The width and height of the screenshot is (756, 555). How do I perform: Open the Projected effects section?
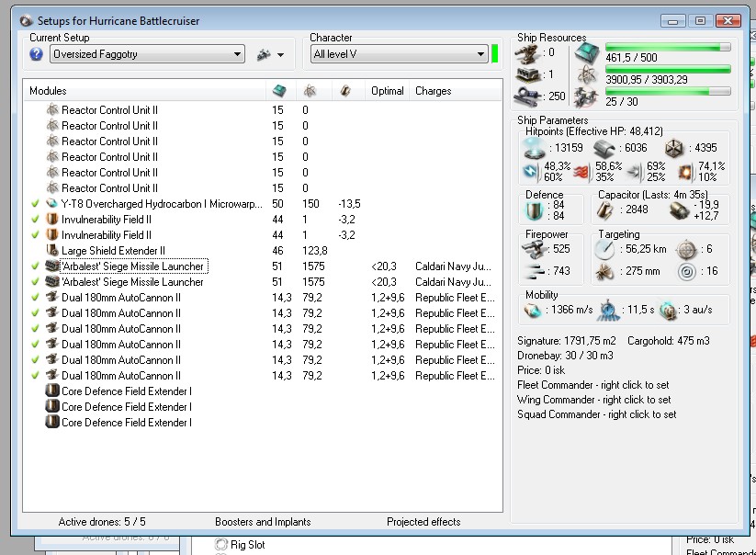pyautogui.click(x=423, y=522)
